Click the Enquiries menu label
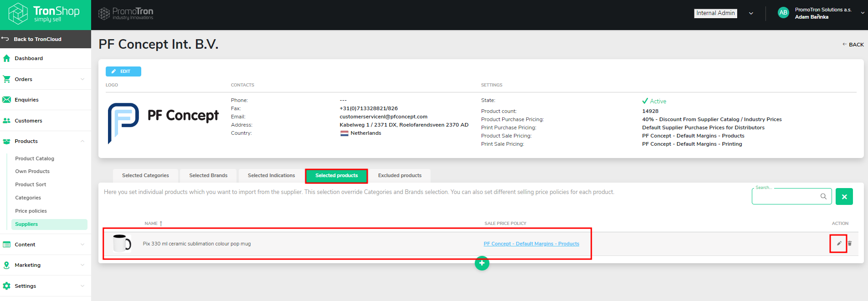Screen dimensions: 868x301 [x=26, y=100]
